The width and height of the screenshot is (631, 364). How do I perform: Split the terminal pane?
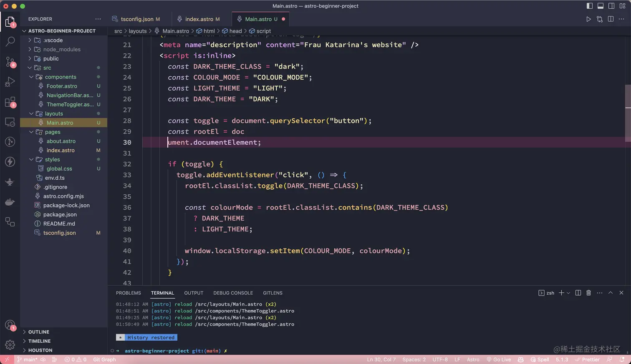pyautogui.click(x=578, y=293)
